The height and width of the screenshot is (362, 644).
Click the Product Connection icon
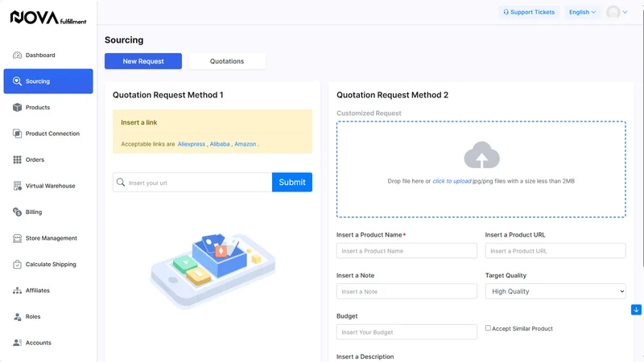point(17,134)
